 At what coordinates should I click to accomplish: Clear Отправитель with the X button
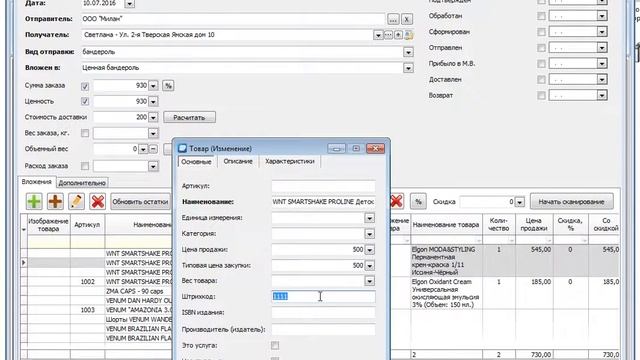tap(407, 19)
